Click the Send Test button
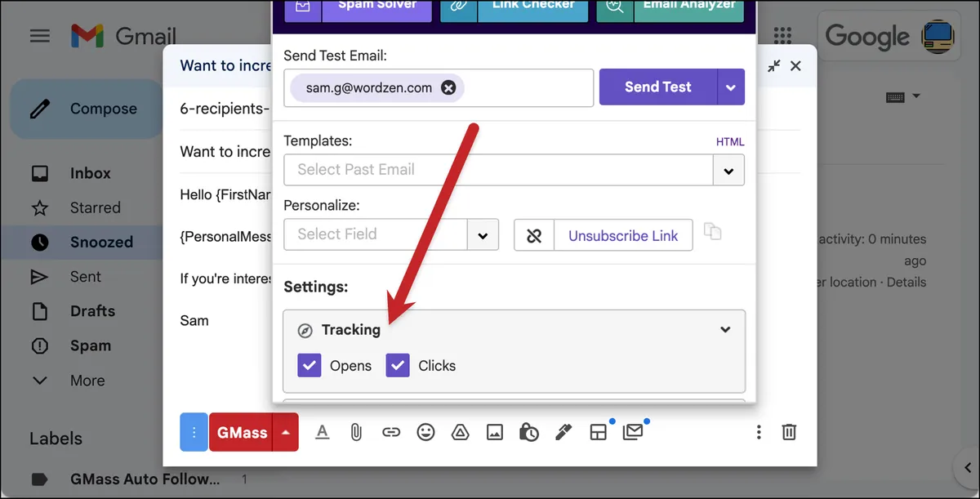This screenshot has width=980, height=499. (x=658, y=87)
